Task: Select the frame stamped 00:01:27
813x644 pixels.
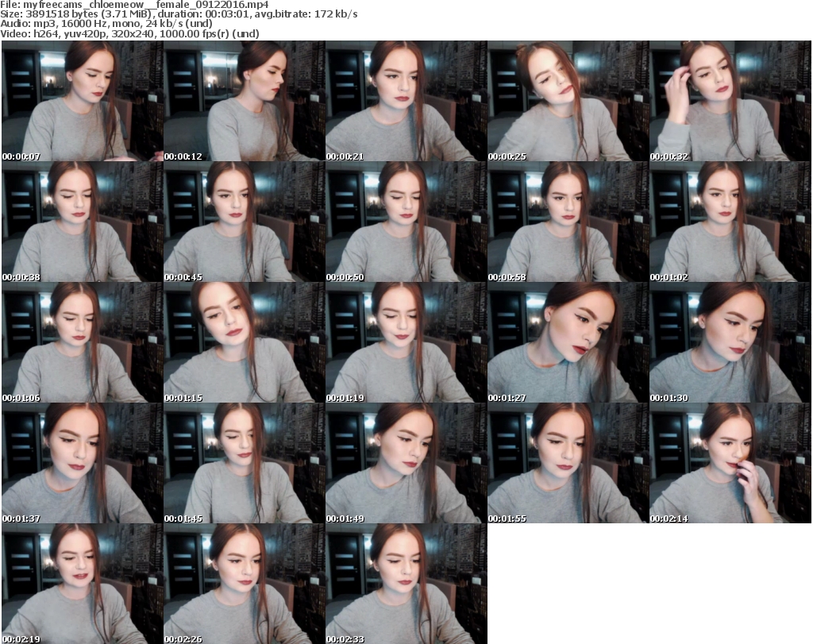Action: pyautogui.click(x=568, y=343)
